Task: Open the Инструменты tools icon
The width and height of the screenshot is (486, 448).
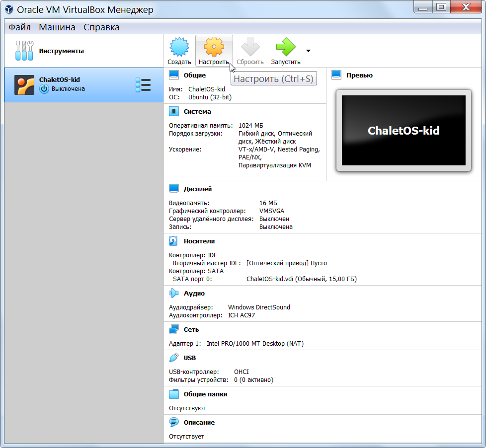Action: coord(24,51)
